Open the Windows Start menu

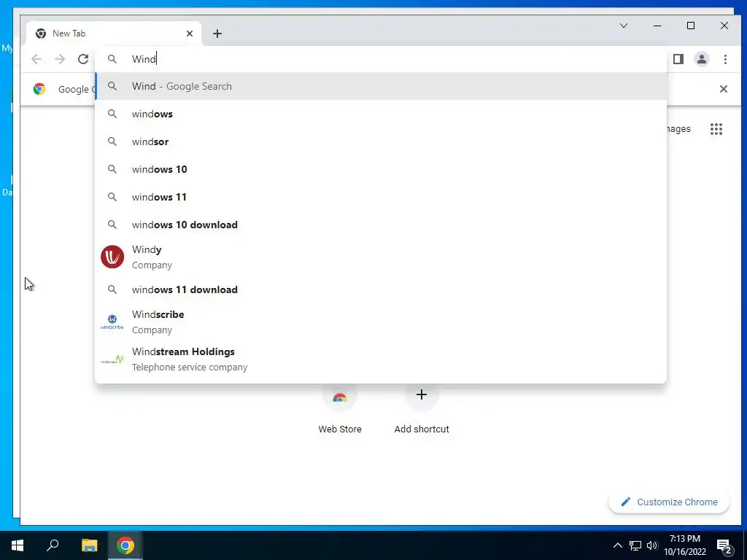pyautogui.click(x=18, y=545)
